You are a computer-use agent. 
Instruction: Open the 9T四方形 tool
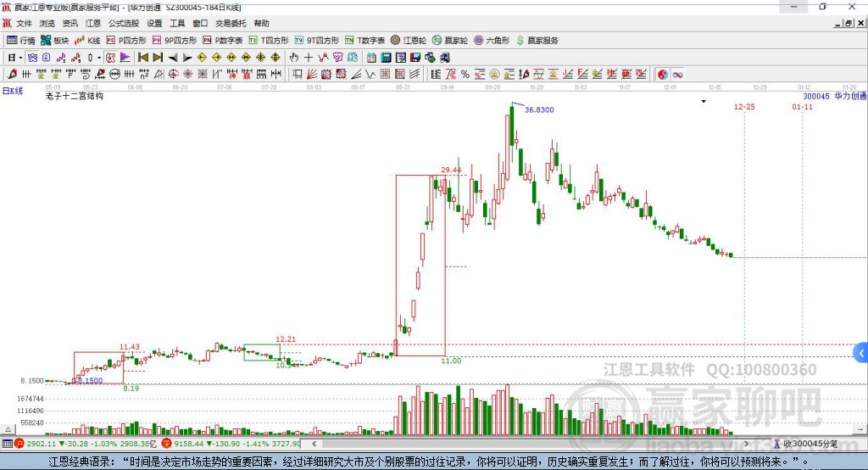coord(317,41)
